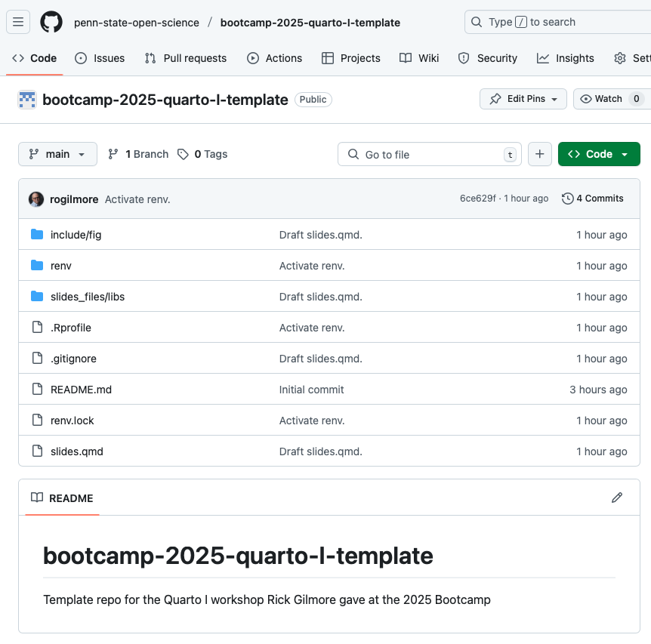Expand the Edit Pins dropdown
The width and height of the screenshot is (651, 644).
(523, 99)
